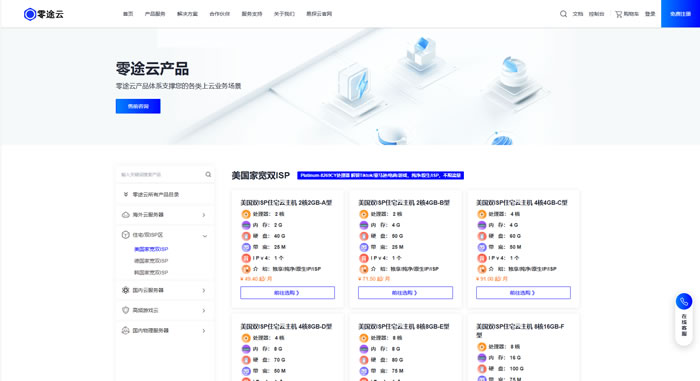Select 美国家宽双ISP in the sidebar
700x381 pixels.
(x=151, y=249)
